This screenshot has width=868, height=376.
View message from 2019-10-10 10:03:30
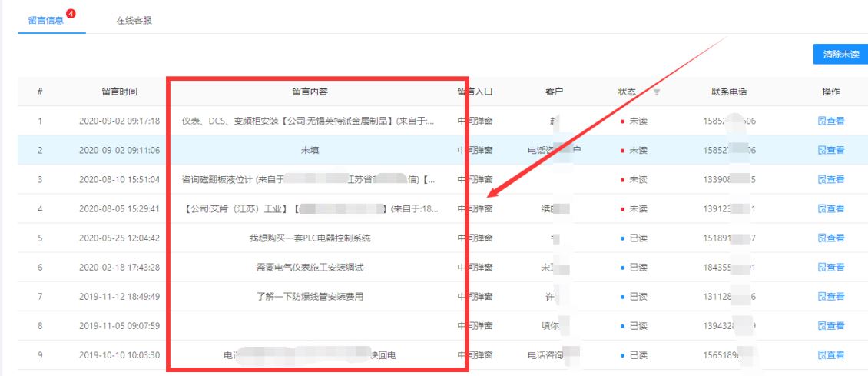[x=831, y=354]
